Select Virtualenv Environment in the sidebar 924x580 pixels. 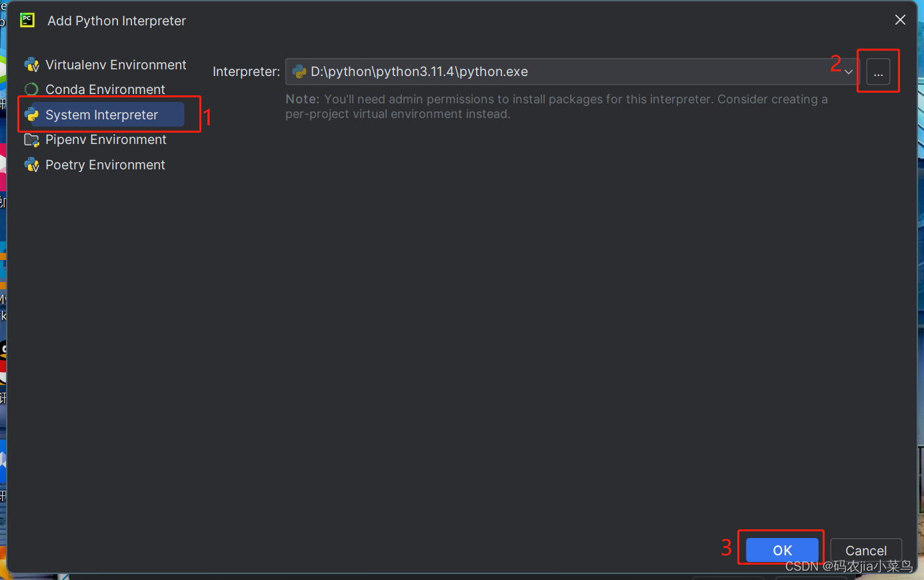click(x=105, y=65)
